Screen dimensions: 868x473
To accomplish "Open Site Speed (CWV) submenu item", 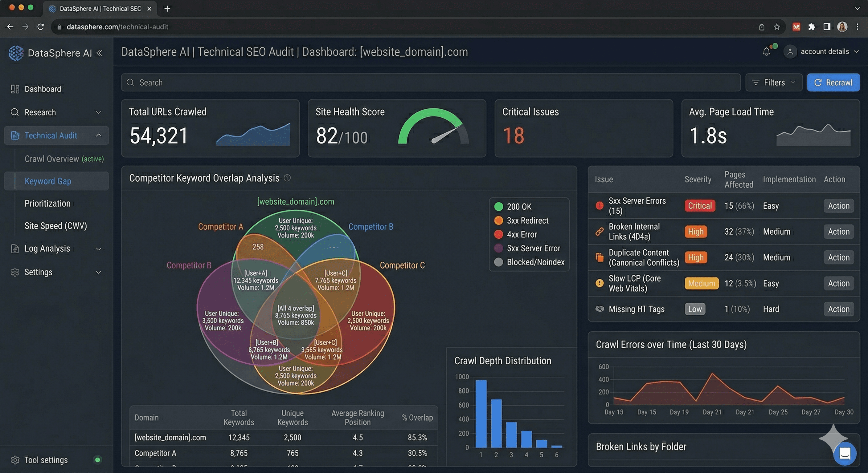I will [x=55, y=225].
